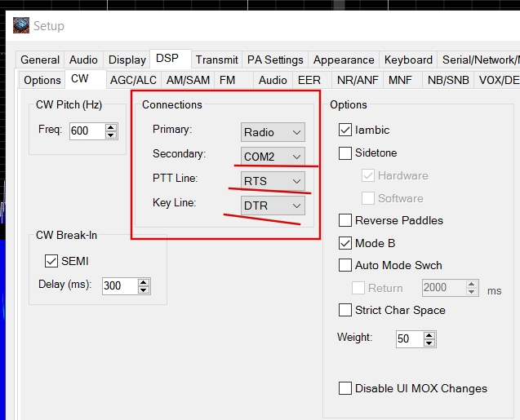Viewport: 520px width, 420px height.
Task: Click the CW Pitch Freq field
Action: tap(86, 130)
